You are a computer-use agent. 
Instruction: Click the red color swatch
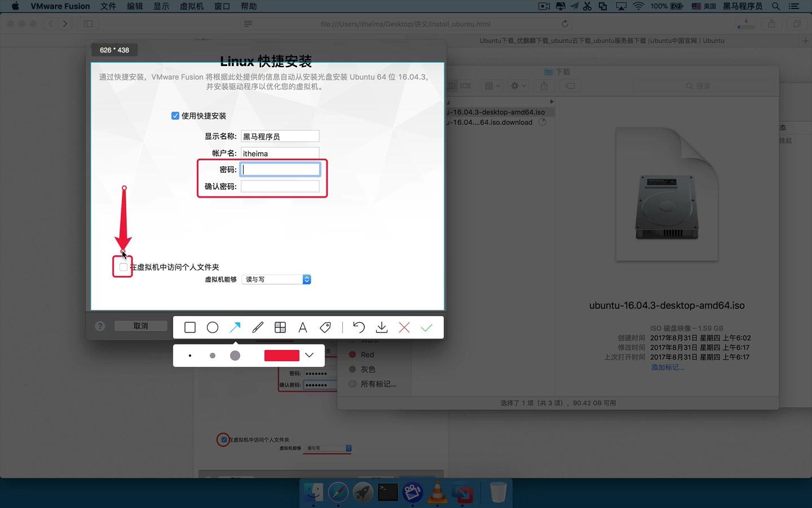tap(281, 356)
